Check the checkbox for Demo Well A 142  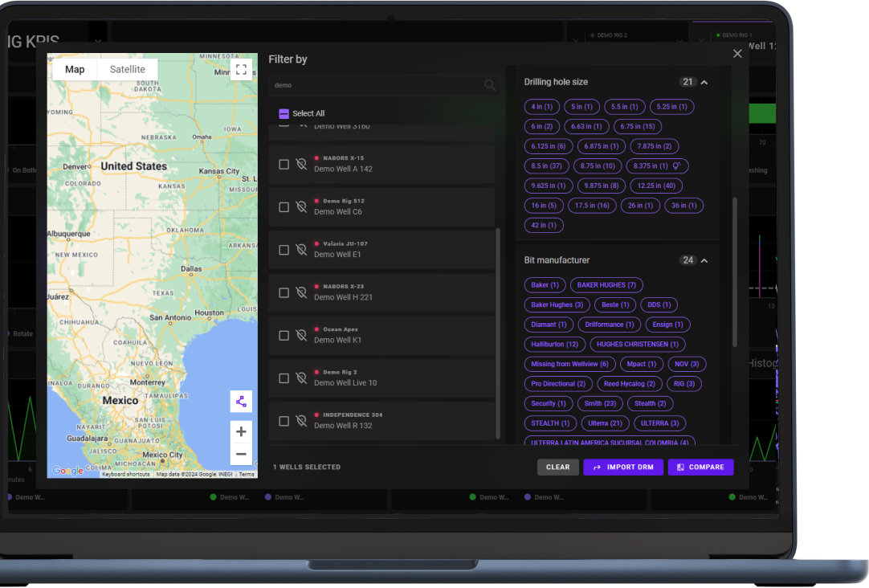pyautogui.click(x=284, y=163)
